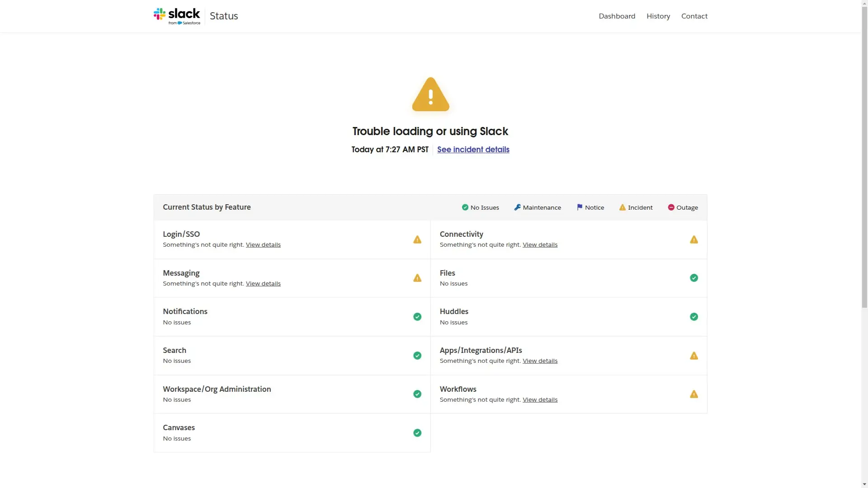Viewport: 868px width, 488px height.
Task: Click 'Trouble loading or using Slack' heading
Action: [430, 131]
